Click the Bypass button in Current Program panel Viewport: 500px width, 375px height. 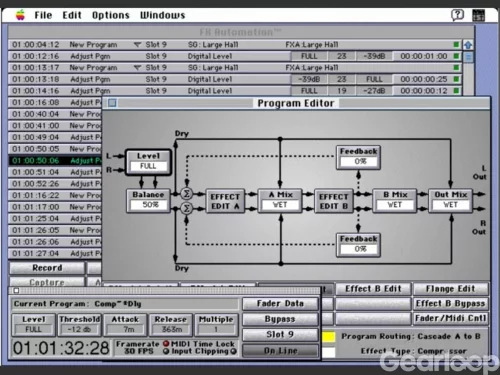(280, 319)
